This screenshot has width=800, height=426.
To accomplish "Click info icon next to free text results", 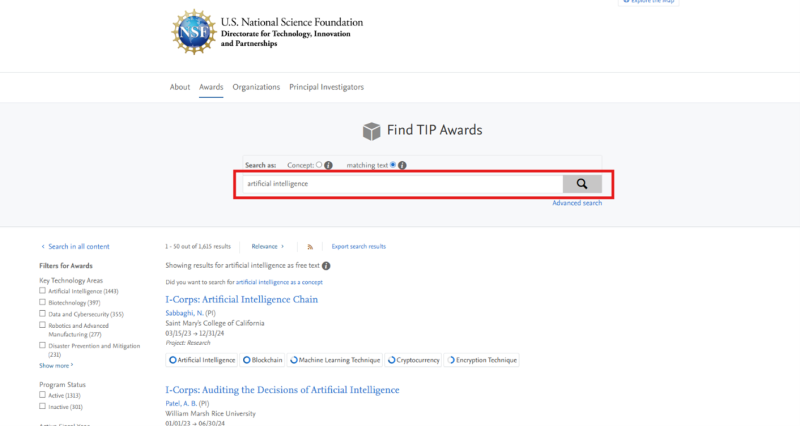I will pyautogui.click(x=326, y=266).
